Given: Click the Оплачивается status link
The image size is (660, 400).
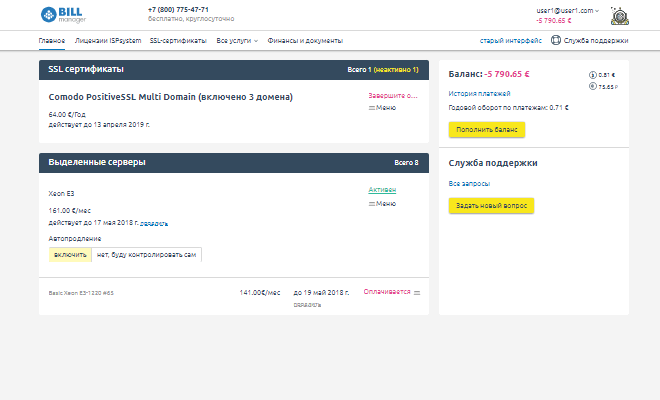Looking at the screenshot, I should pyautogui.click(x=387, y=292).
